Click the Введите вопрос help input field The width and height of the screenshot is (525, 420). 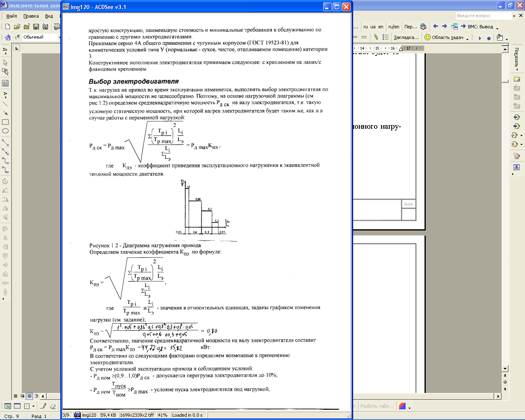tap(483, 16)
